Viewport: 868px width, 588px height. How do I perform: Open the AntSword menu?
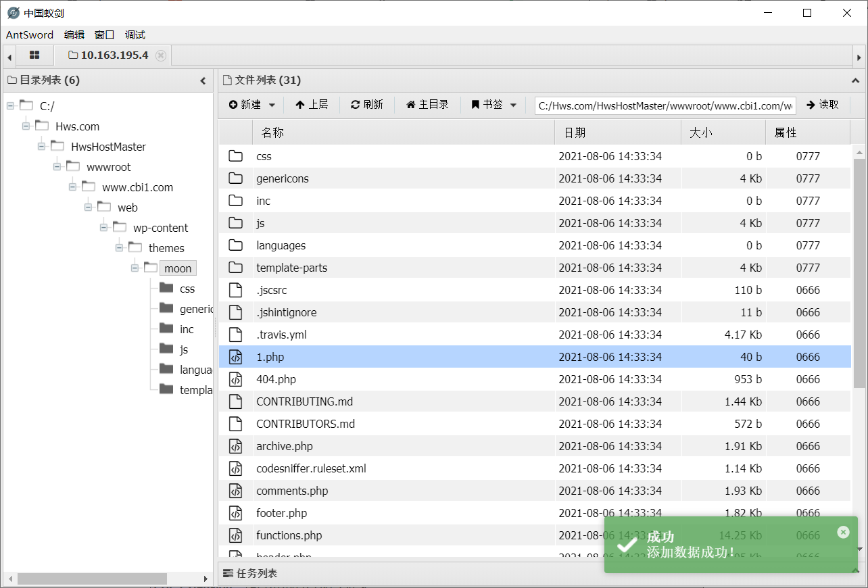pyautogui.click(x=30, y=35)
